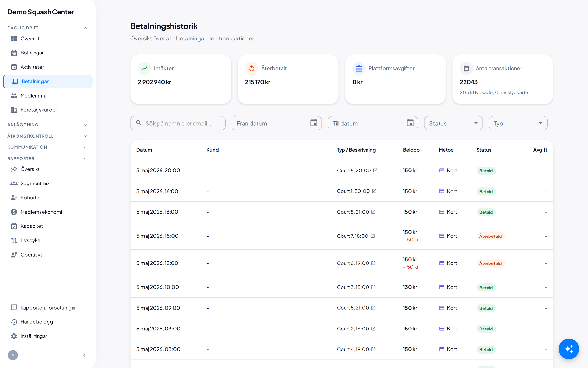Image resolution: width=588 pixels, height=368 pixels.
Task: Click the Medlemsekonomi dollar icon
Action: (14, 212)
